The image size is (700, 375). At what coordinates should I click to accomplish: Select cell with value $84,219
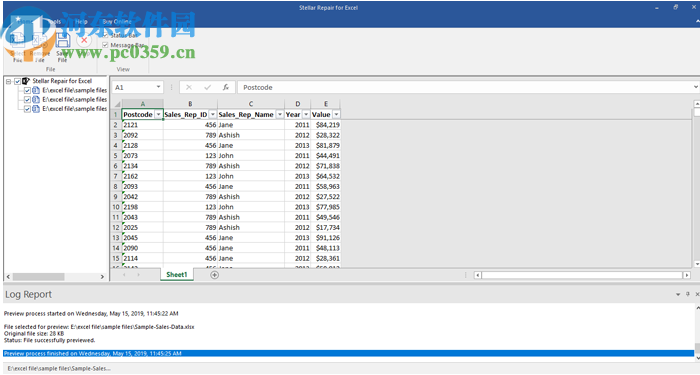click(326, 125)
